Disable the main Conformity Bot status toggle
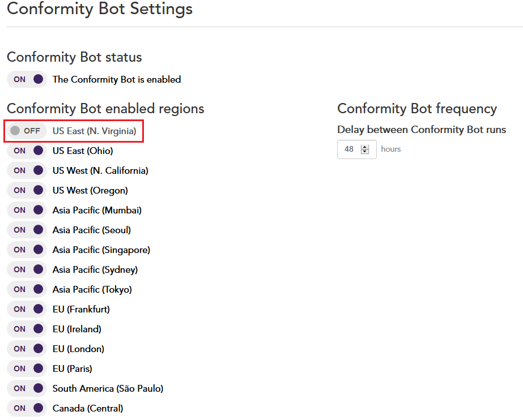The height and width of the screenshot is (420, 523). tap(27, 79)
